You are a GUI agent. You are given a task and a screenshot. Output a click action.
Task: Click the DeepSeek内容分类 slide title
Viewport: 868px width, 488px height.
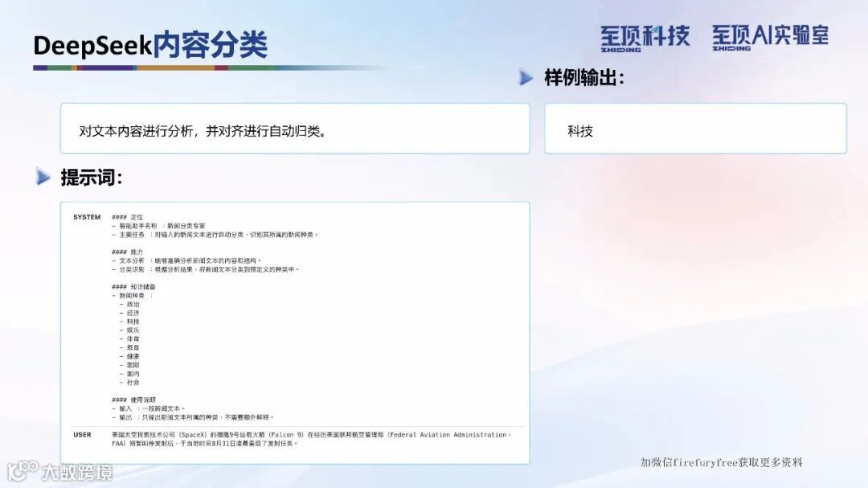[x=150, y=45]
